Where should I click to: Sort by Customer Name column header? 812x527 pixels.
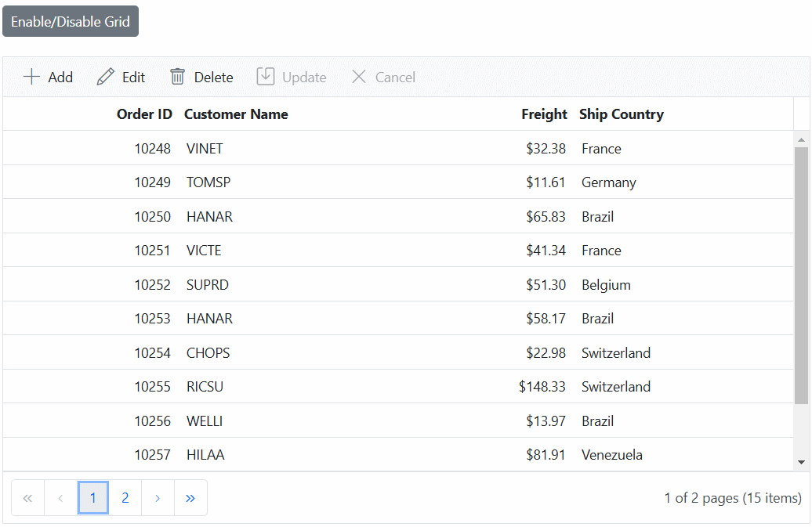click(236, 114)
